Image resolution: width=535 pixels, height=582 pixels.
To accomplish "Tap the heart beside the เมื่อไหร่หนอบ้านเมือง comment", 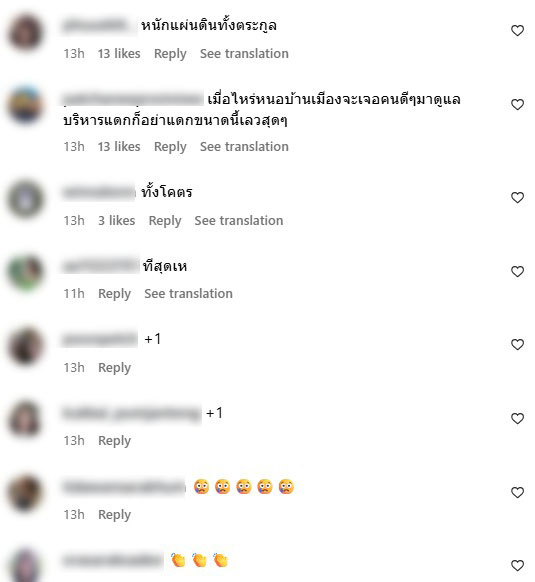I will click(517, 105).
